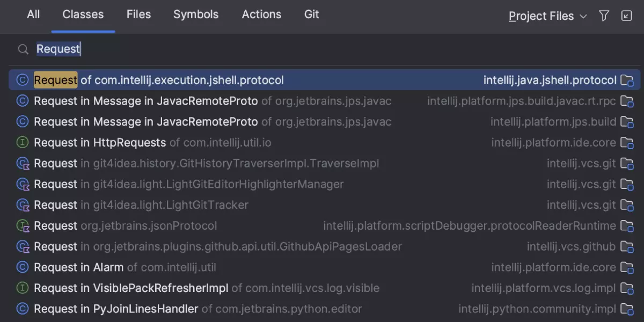
Task: Switch to the All tab
Action: pos(33,14)
